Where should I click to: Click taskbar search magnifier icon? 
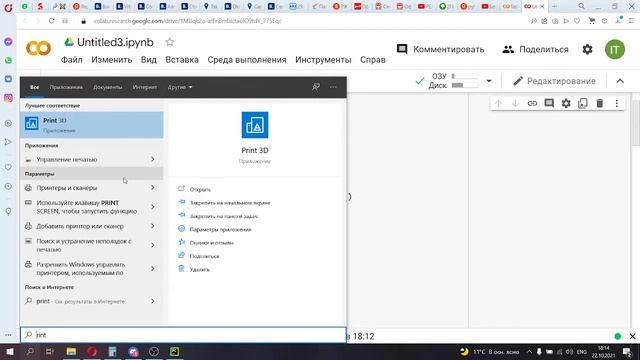pos(30,351)
